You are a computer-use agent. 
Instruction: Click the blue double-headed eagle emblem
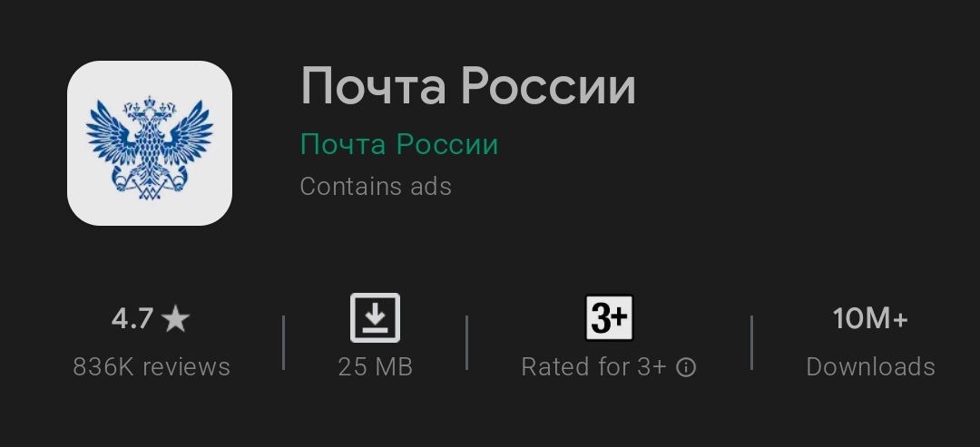[x=150, y=148]
